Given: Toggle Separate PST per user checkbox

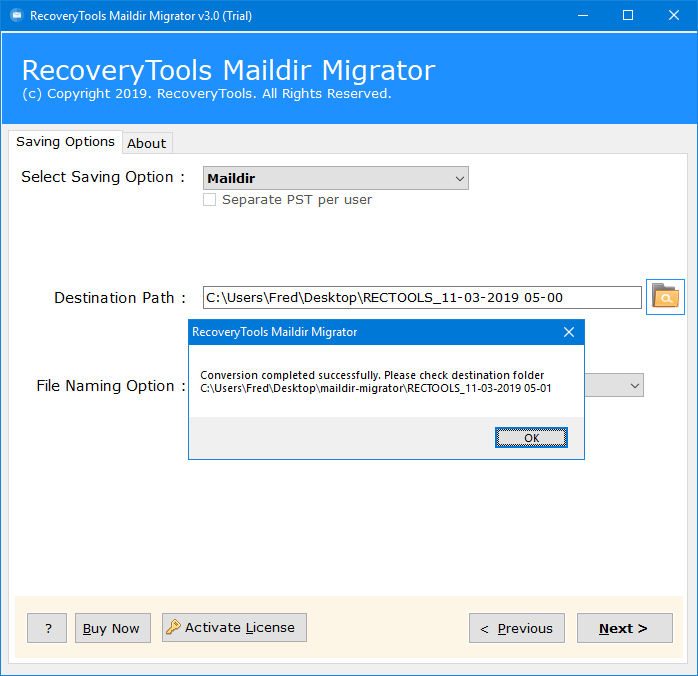Looking at the screenshot, I should tap(210, 200).
